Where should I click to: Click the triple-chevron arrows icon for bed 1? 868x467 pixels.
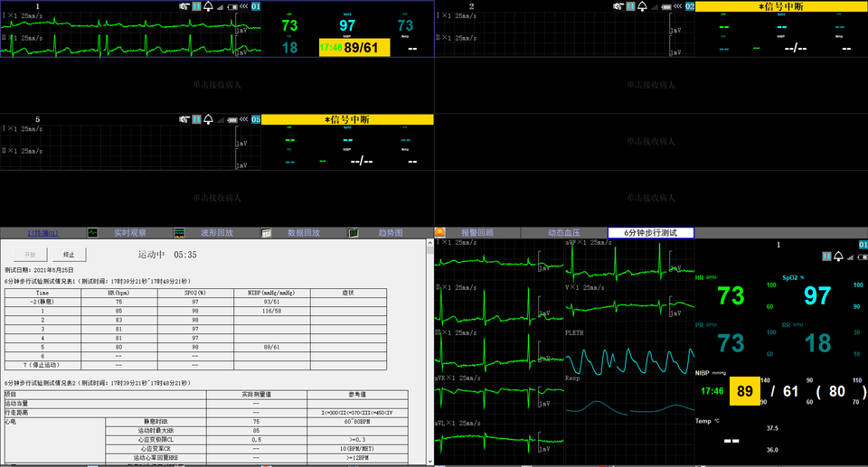click(x=244, y=6)
